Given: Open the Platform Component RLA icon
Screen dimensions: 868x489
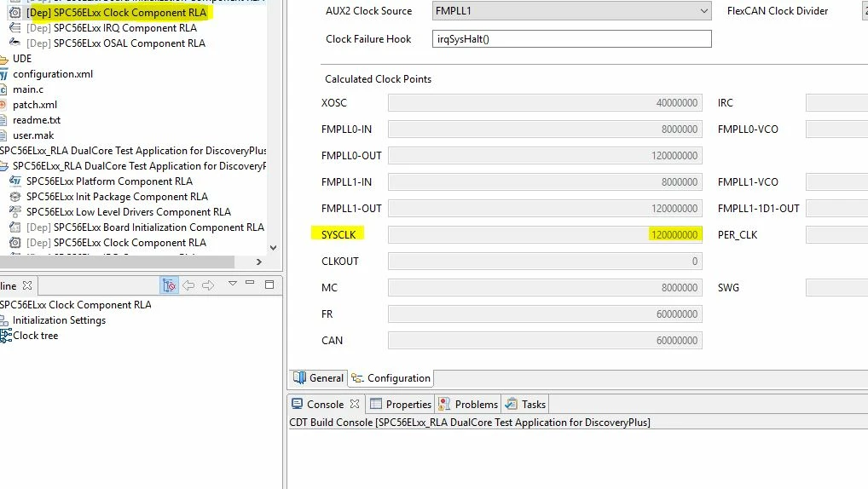Looking at the screenshot, I should (15, 181).
